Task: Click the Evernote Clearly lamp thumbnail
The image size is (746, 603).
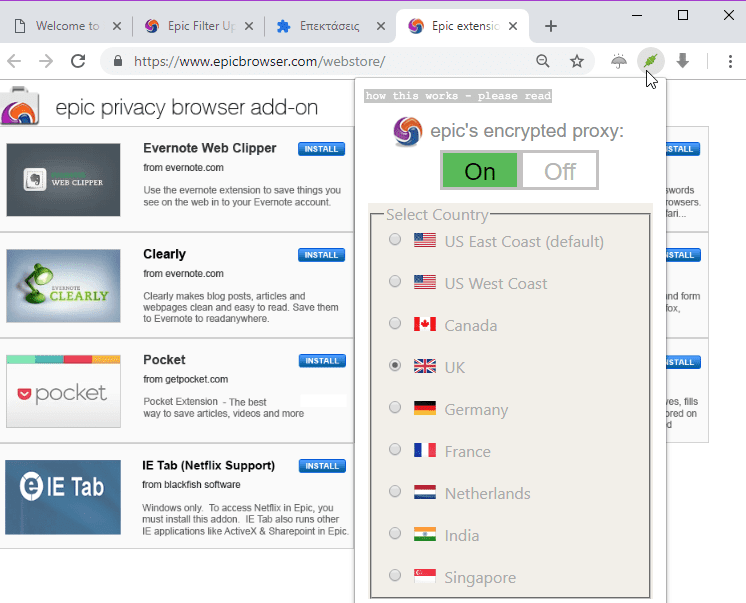Action: (63, 286)
